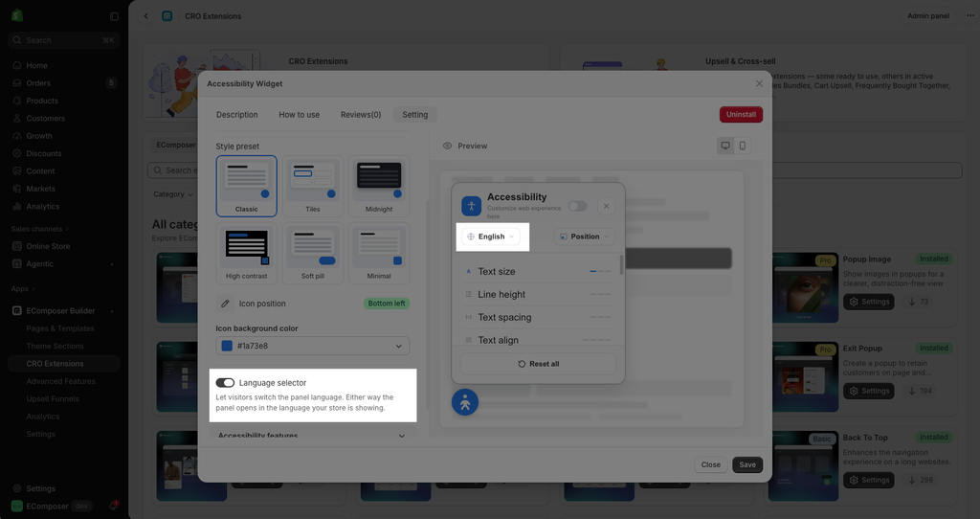
Task: Open the Position dropdown in preview
Action: click(584, 237)
